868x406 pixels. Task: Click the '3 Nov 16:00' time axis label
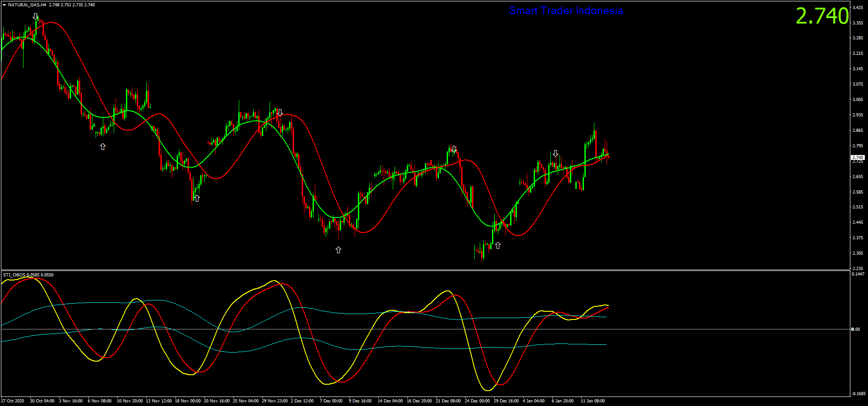pyautogui.click(x=71, y=401)
